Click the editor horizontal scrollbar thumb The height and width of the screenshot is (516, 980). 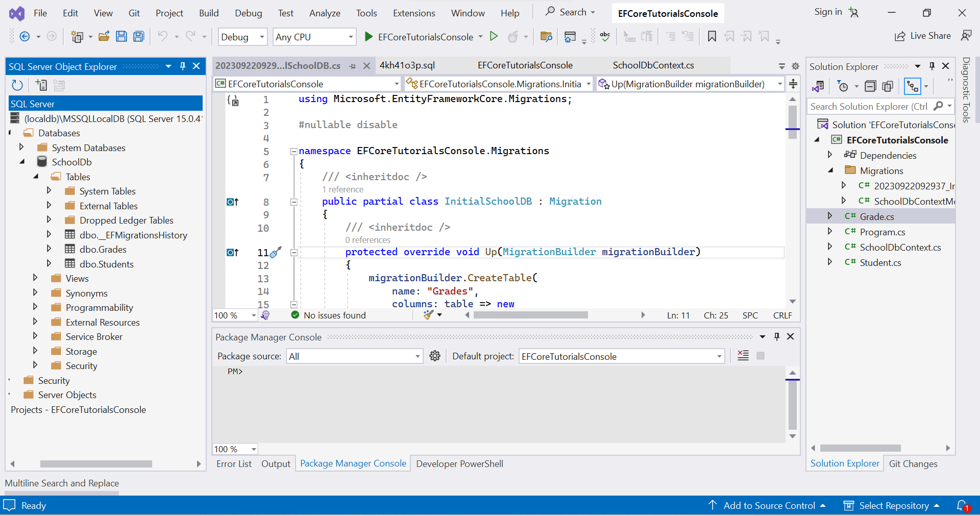click(531, 315)
